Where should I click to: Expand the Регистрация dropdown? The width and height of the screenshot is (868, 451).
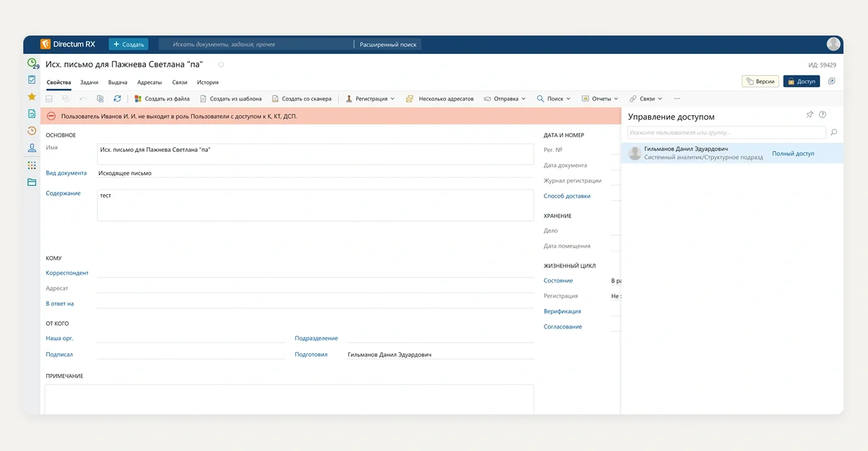pyautogui.click(x=371, y=99)
